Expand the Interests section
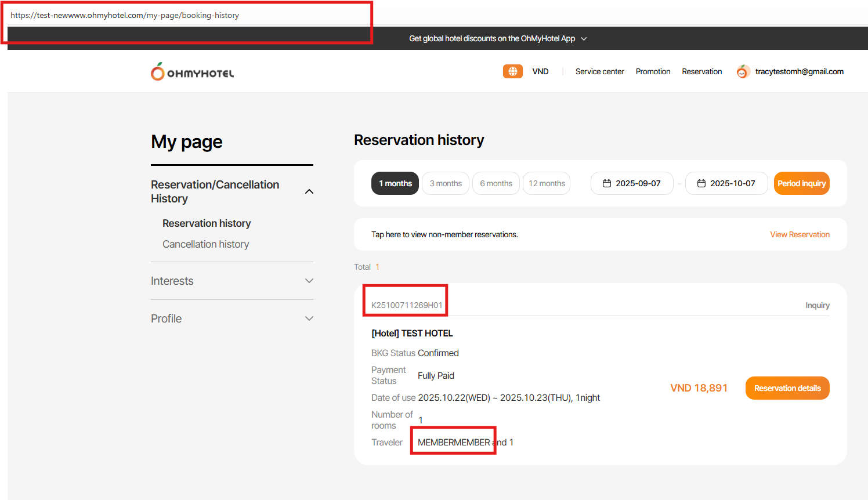Image resolution: width=868 pixels, height=500 pixels. (x=309, y=281)
